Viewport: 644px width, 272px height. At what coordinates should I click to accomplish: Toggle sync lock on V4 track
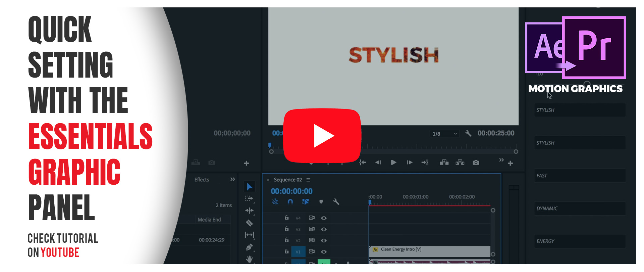click(312, 218)
